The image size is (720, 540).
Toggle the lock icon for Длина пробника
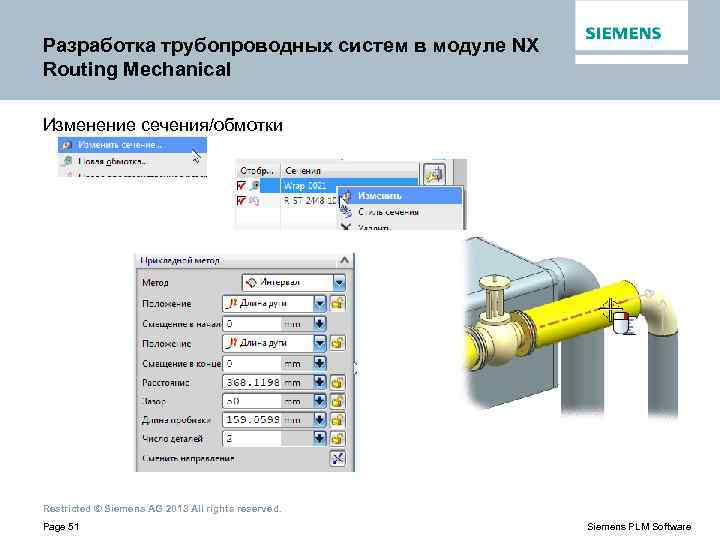click(338, 419)
